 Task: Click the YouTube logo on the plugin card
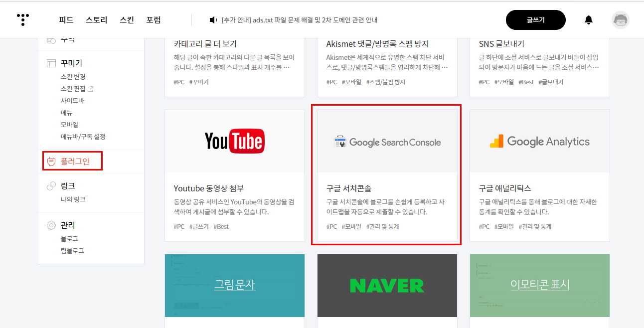point(234,141)
